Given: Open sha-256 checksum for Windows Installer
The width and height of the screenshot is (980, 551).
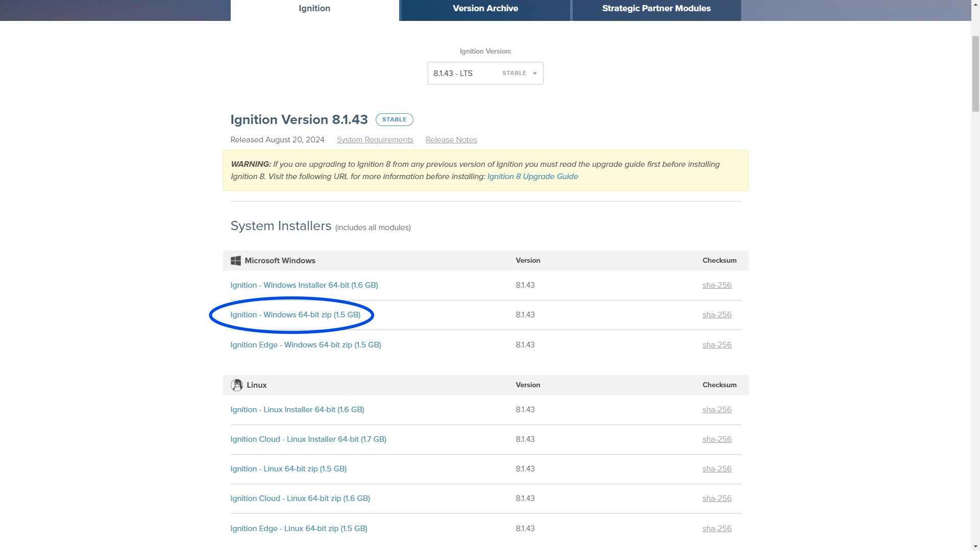Looking at the screenshot, I should (717, 285).
